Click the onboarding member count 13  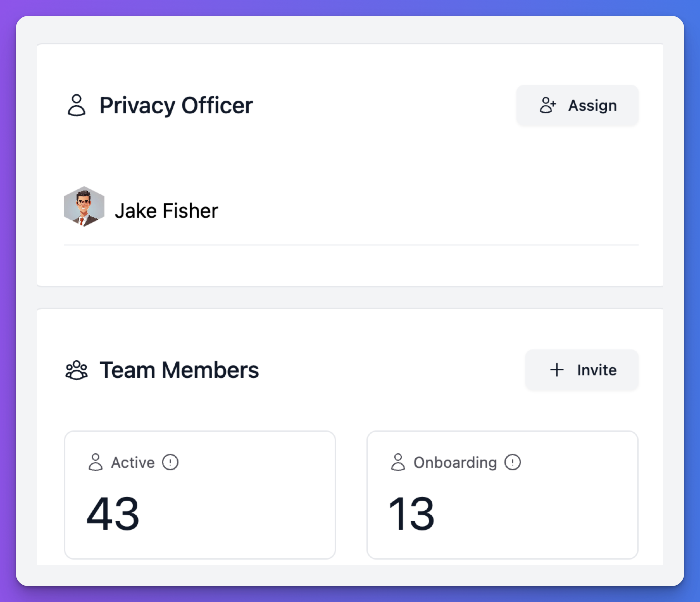point(411,513)
